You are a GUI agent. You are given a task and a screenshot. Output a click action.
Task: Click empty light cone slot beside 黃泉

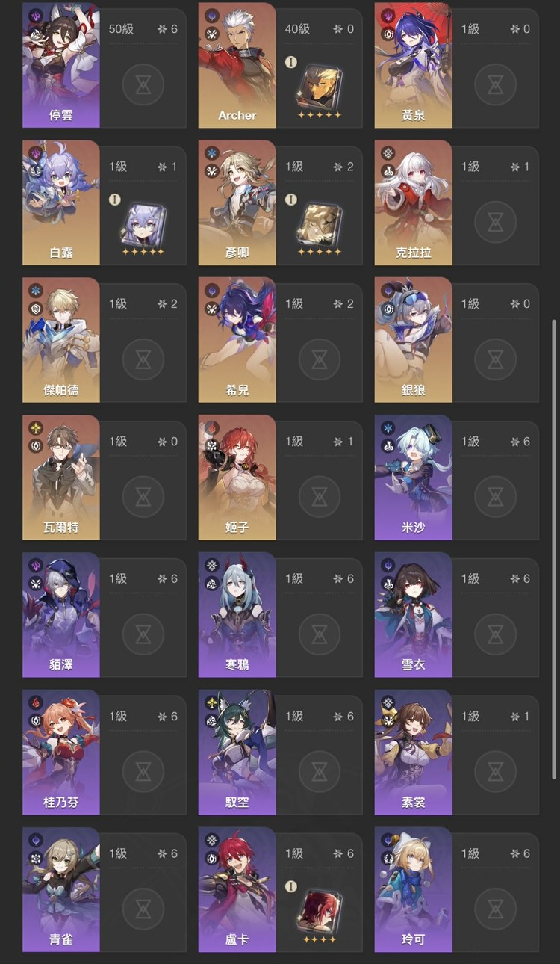(496, 84)
